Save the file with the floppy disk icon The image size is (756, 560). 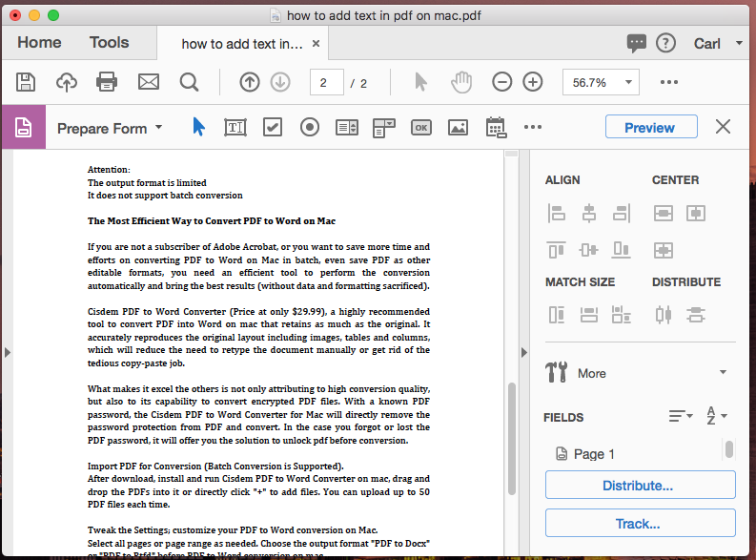(26, 82)
